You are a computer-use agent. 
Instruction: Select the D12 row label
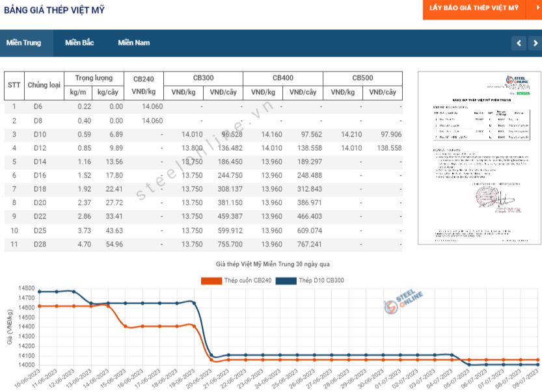[x=40, y=148]
